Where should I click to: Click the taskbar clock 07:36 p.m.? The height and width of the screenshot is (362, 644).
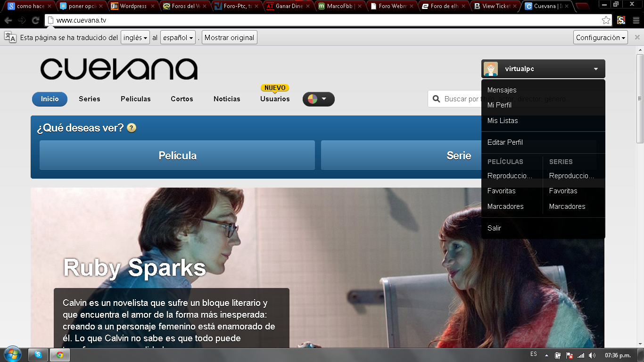pyautogui.click(x=618, y=355)
